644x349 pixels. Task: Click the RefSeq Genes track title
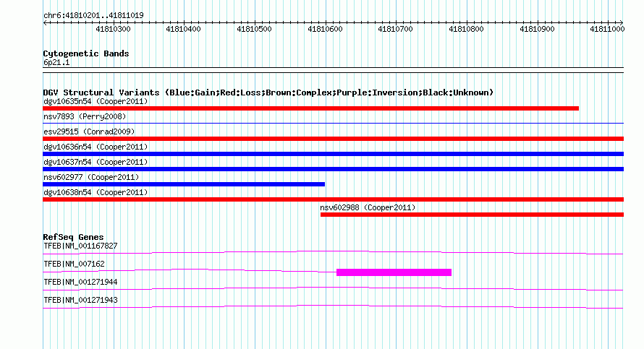tap(74, 237)
